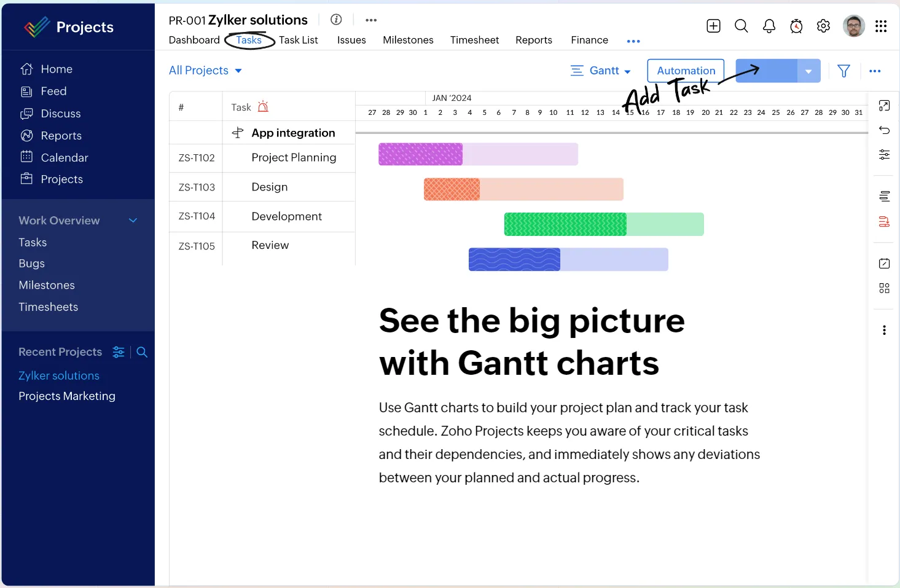Switch to the Timesheet tab

pyautogui.click(x=474, y=40)
